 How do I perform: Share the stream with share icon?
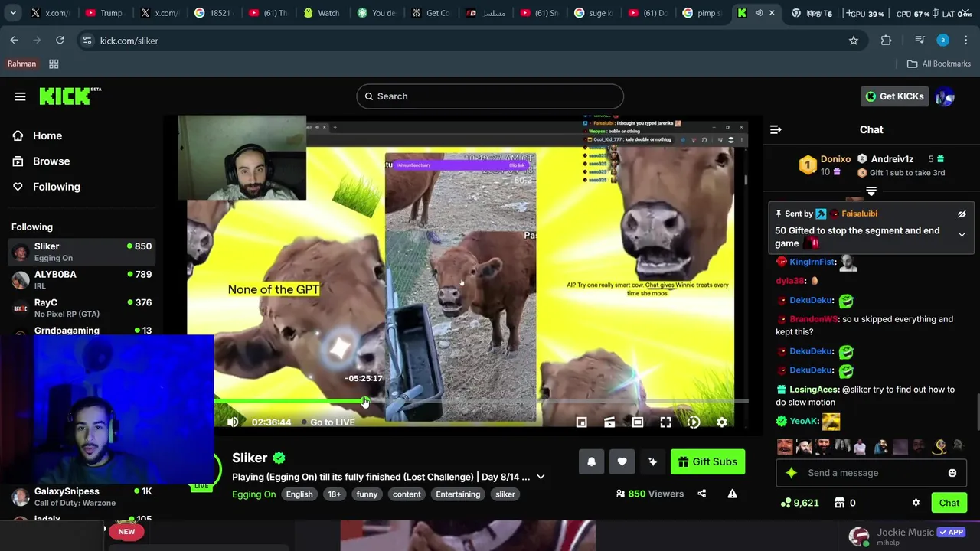[x=702, y=494]
